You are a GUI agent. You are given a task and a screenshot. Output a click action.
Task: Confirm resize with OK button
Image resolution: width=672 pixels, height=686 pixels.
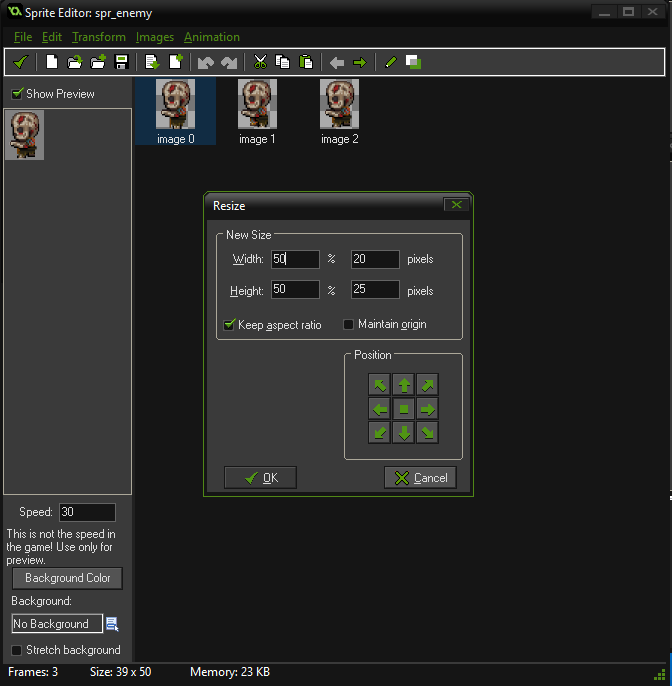[260, 478]
